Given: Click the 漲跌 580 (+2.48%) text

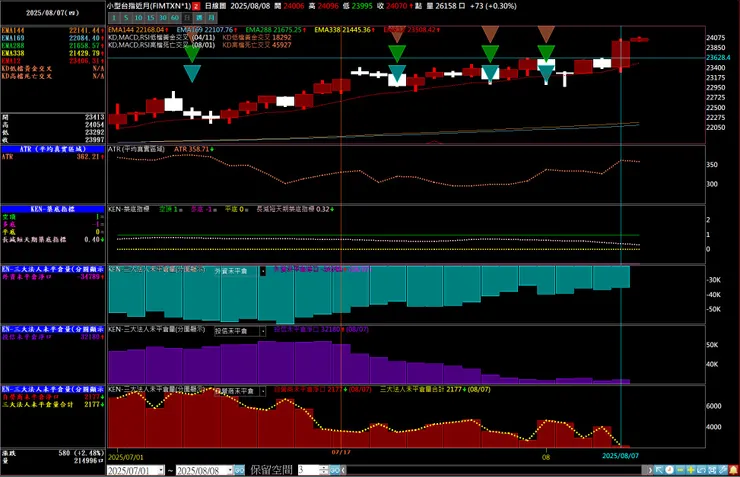Looking at the screenshot, I should tap(52, 453).
